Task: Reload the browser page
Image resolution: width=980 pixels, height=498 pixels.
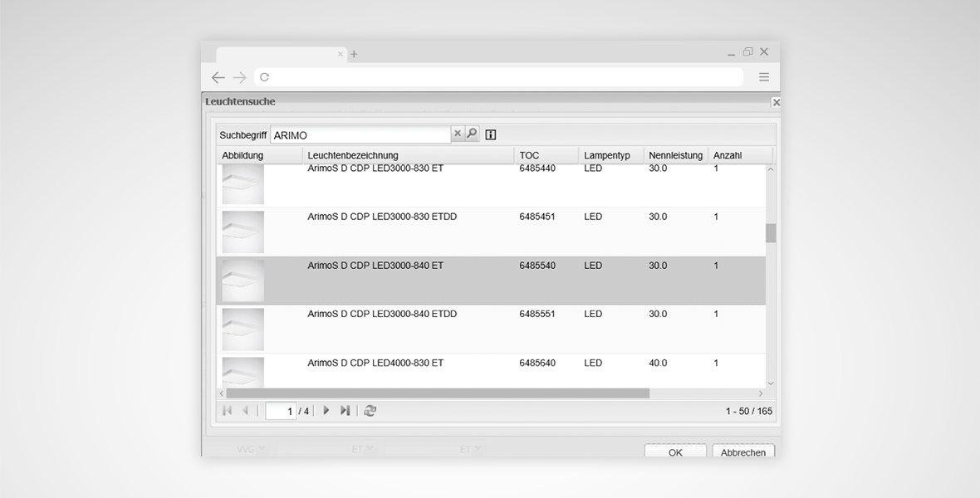Action: [264, 77]
